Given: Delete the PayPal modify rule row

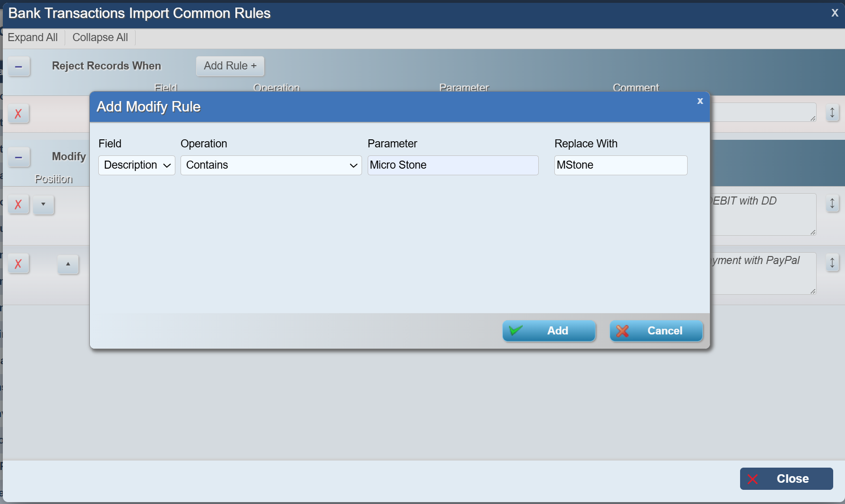Looking at the screenshot, I should click(x=18, y=264).
